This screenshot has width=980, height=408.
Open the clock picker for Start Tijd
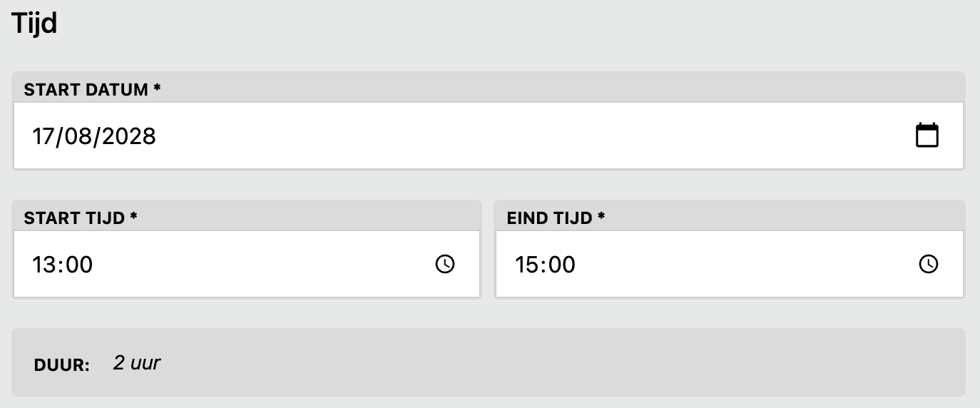(445, 265)
